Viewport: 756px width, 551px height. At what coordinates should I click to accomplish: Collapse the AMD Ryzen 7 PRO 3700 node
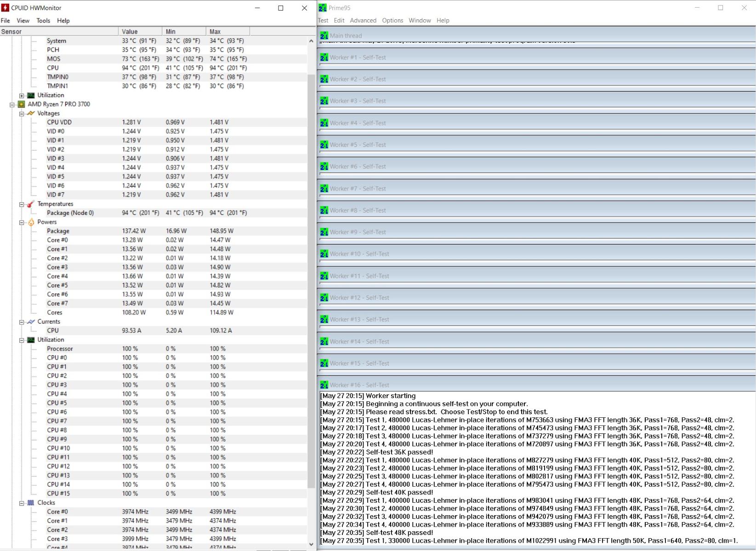12,105
